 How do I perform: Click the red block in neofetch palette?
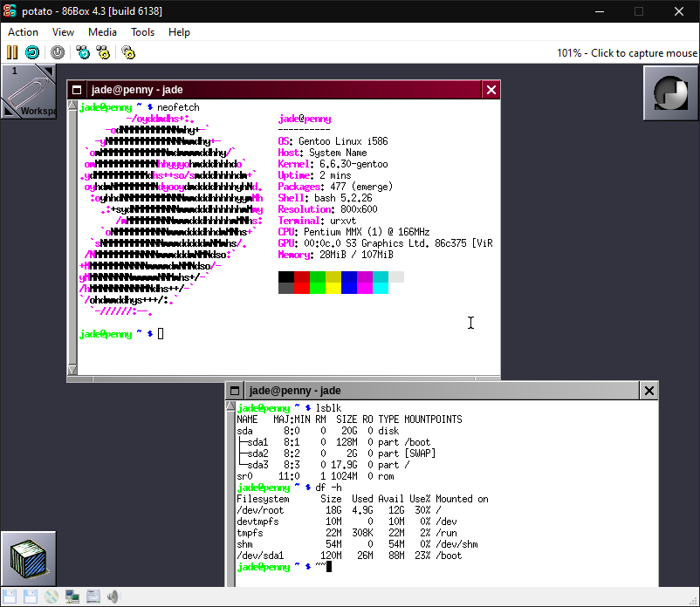302,277
